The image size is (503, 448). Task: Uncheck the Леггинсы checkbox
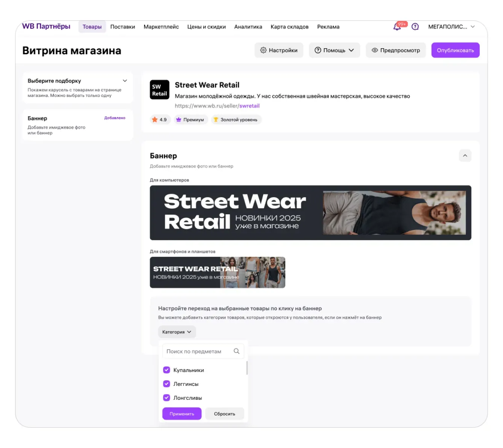[x=167, y=384]
